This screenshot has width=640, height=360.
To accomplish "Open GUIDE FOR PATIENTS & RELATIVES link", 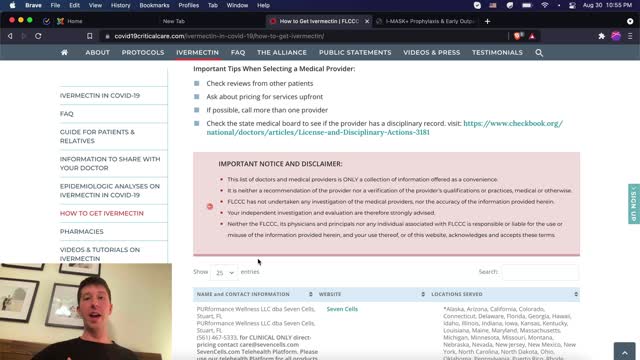I will click(x=97, y=136).
